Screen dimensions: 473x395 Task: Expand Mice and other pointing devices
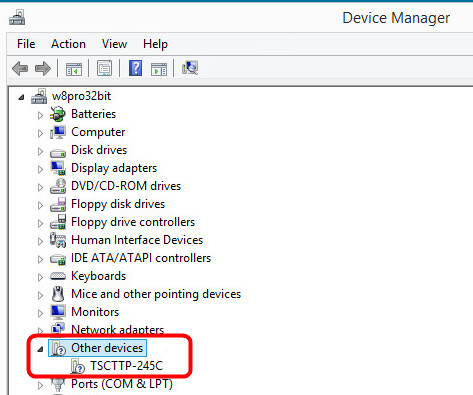pyautogui.click(x=40, y=295)
